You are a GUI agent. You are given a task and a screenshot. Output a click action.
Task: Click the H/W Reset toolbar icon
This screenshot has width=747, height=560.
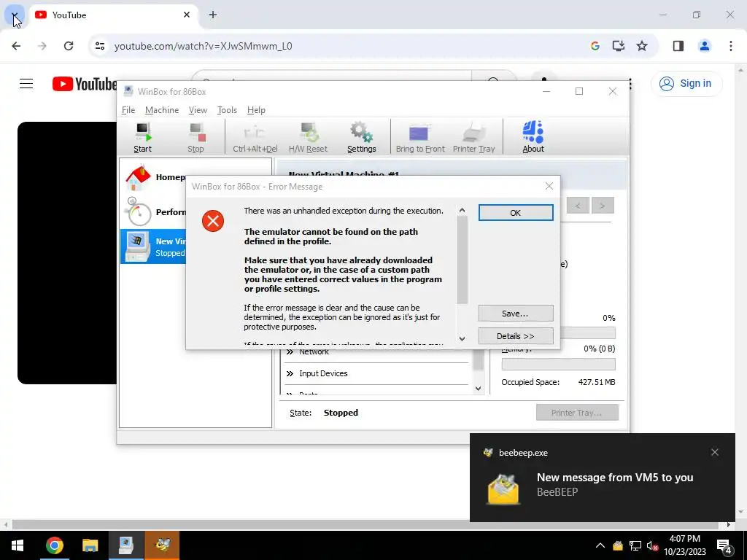click(x=309, y=138)
